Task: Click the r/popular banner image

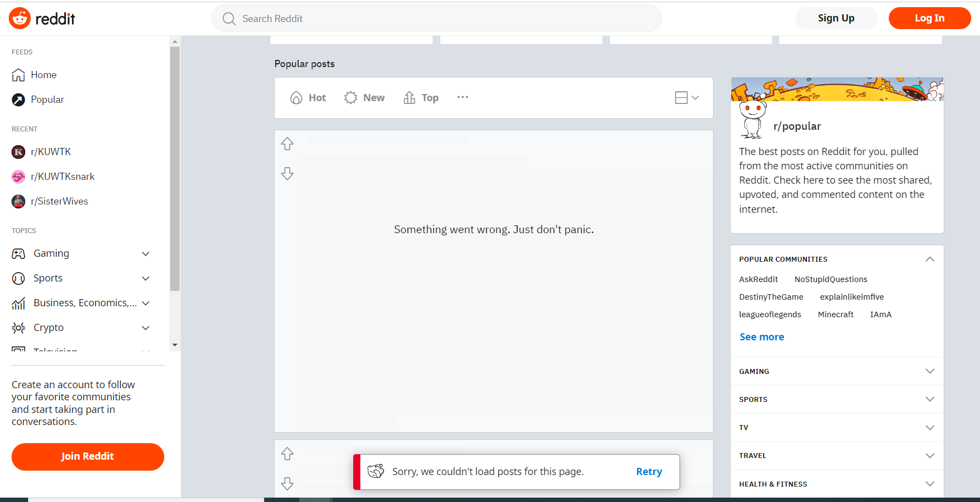Action: (837, 89)
